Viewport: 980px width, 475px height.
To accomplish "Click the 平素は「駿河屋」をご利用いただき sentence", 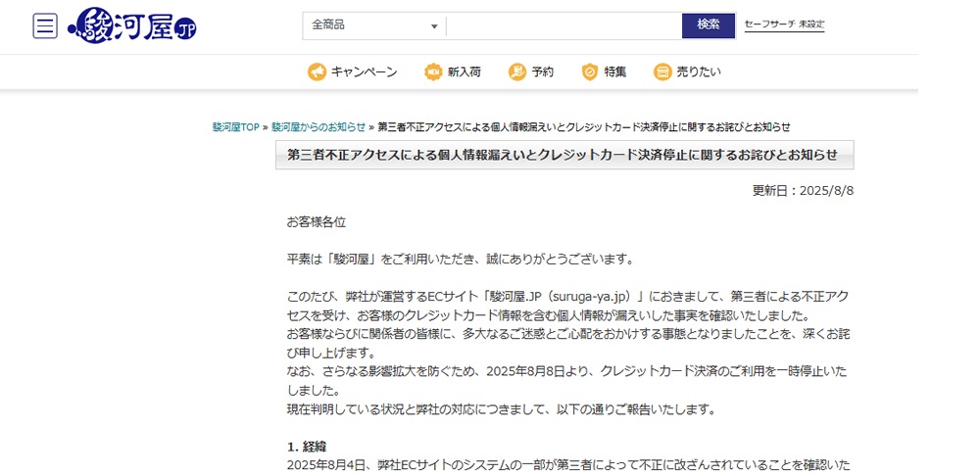I will click(461, 259).
